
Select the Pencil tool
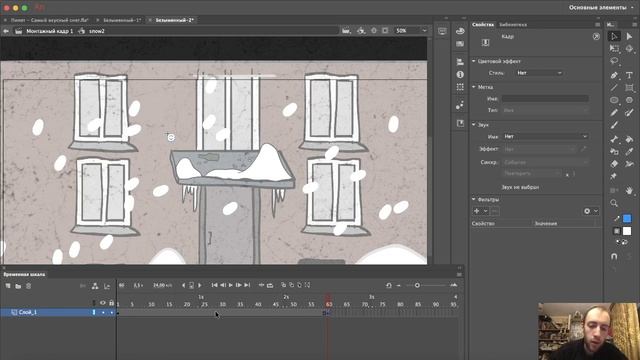coord(614,112)
